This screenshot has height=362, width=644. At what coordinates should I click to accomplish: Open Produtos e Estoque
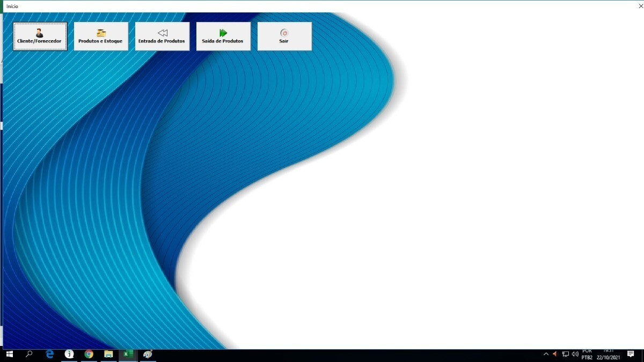coord(101,36)
